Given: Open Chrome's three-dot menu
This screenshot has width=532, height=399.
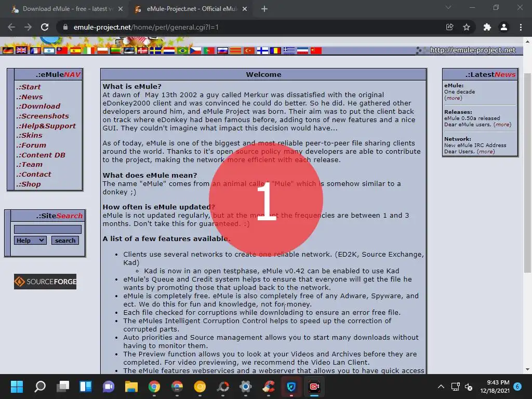Looking at the screenshot, I should coord(521,27).
